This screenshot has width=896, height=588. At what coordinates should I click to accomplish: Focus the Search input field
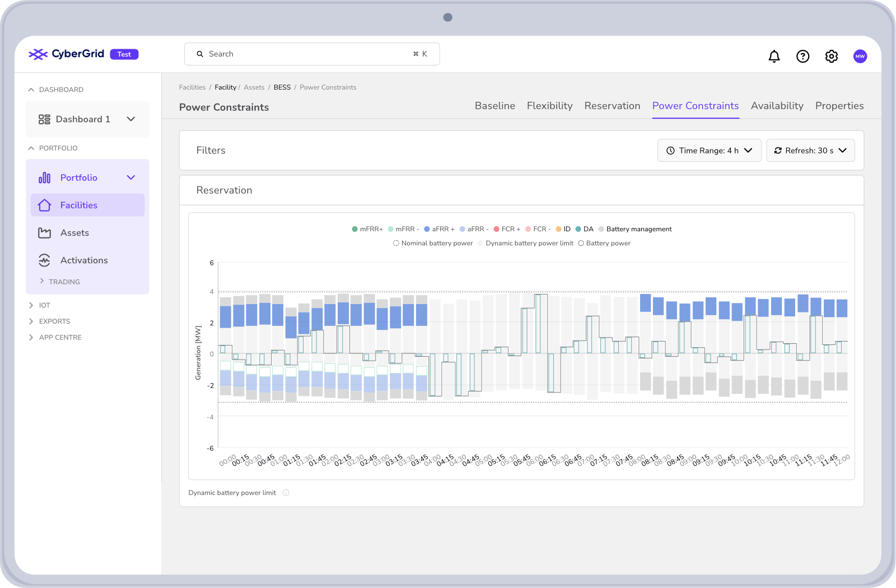(x=312, y=54)
